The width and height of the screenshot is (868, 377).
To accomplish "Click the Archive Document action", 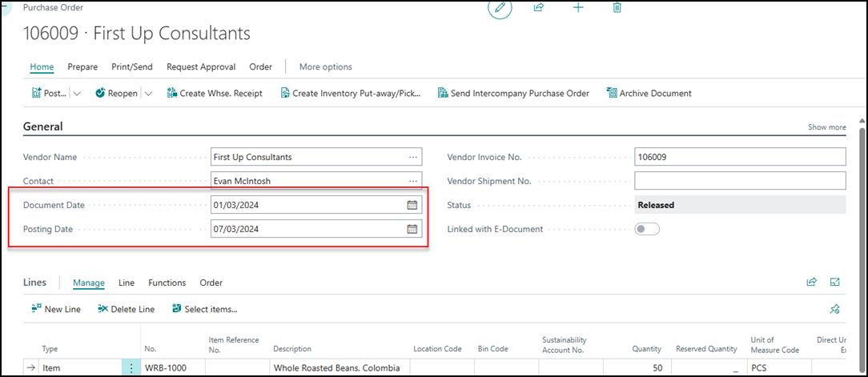I will coord(649,94).
